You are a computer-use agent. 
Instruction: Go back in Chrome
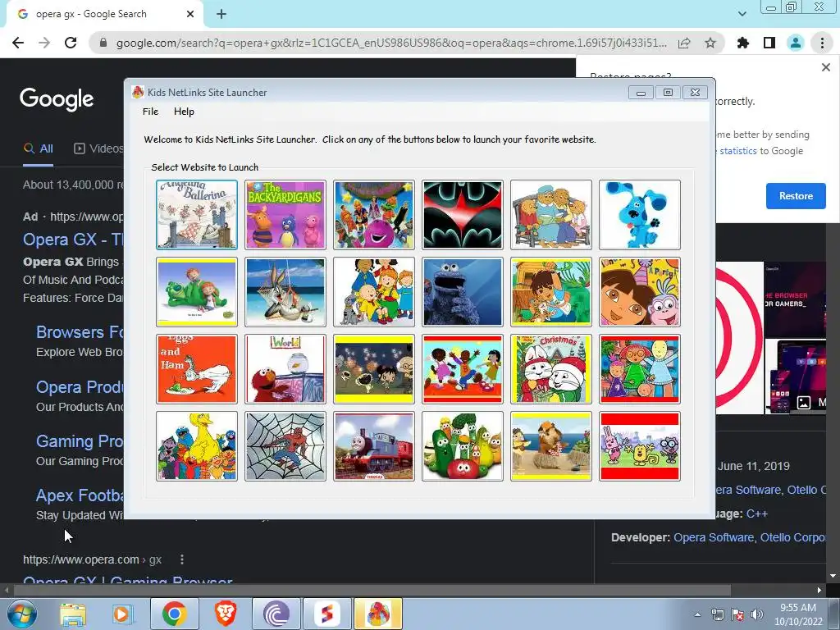(x=18, y=43)
